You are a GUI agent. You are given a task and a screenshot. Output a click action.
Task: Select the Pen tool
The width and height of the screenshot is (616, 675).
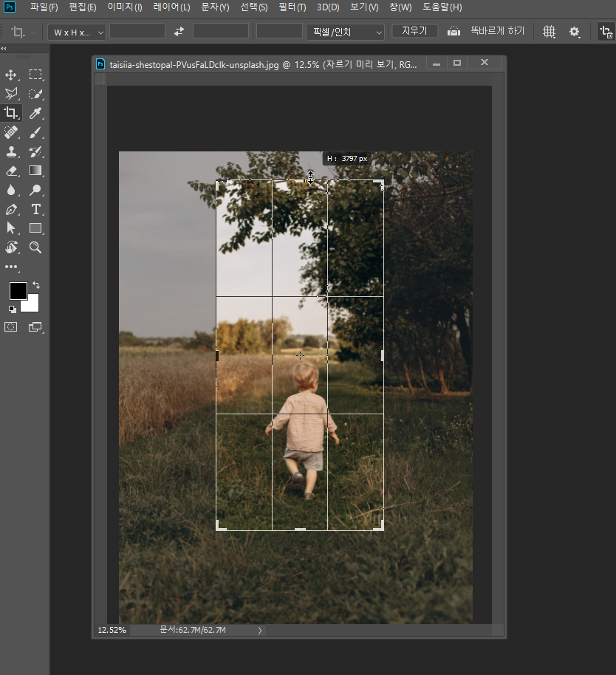[11, 209]
